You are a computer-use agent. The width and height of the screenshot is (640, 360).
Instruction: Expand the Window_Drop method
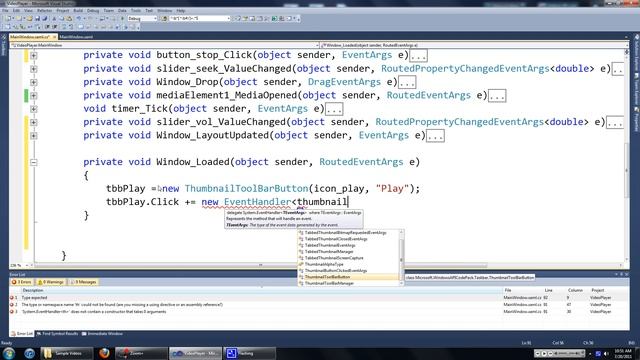[x=33, y=82]
